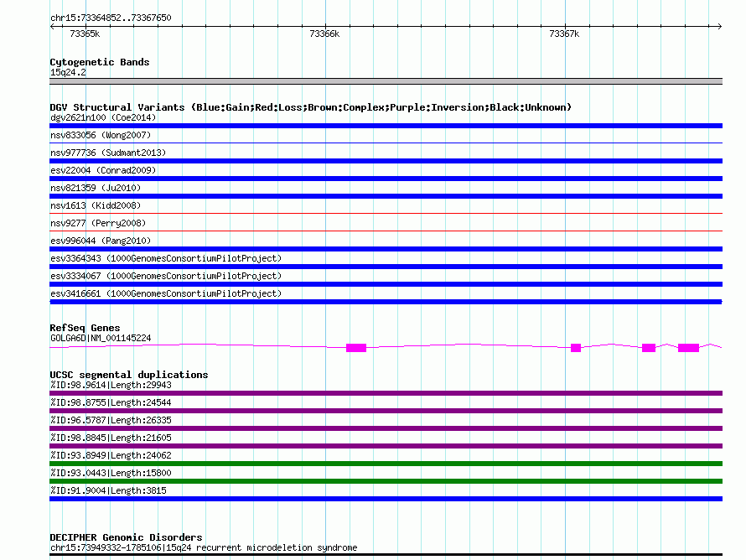Image resolution: width=746 pixels, height=560 pixels.
Task: Click the blue bar under esv3334067
Action: 386,284
